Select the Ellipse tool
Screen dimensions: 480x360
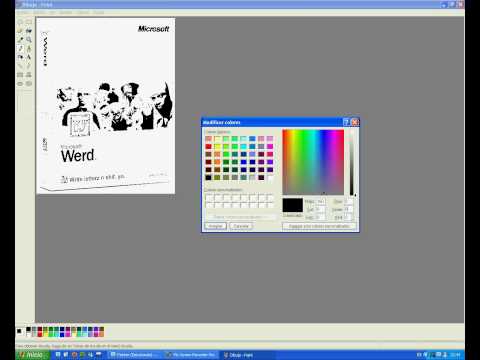20,83
